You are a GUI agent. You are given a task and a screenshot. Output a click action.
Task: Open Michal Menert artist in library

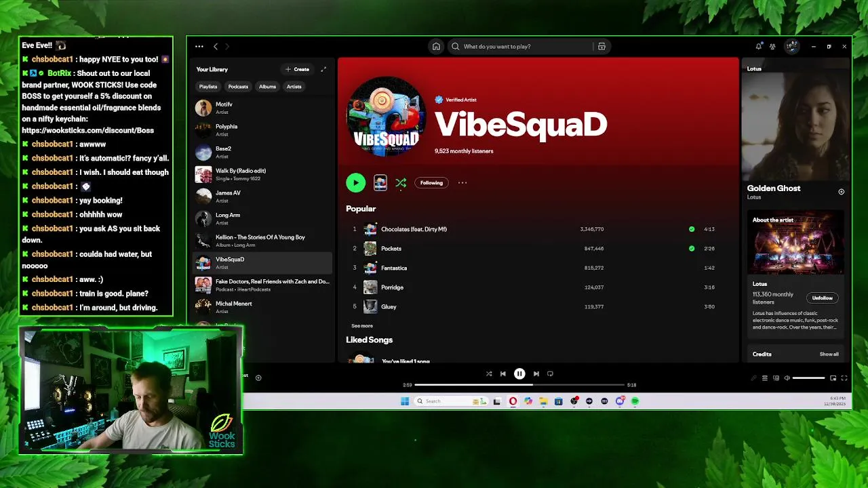pyautogui.click(x=262, y=307)
